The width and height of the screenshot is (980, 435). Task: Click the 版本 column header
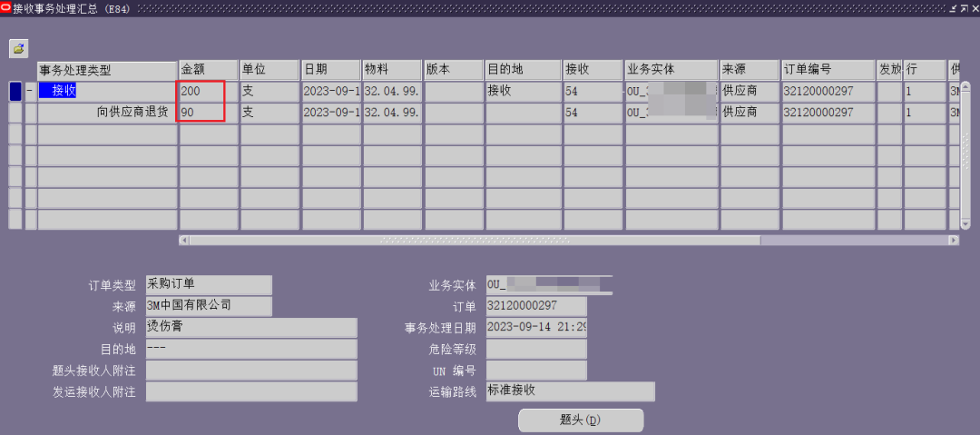point(454,70)
